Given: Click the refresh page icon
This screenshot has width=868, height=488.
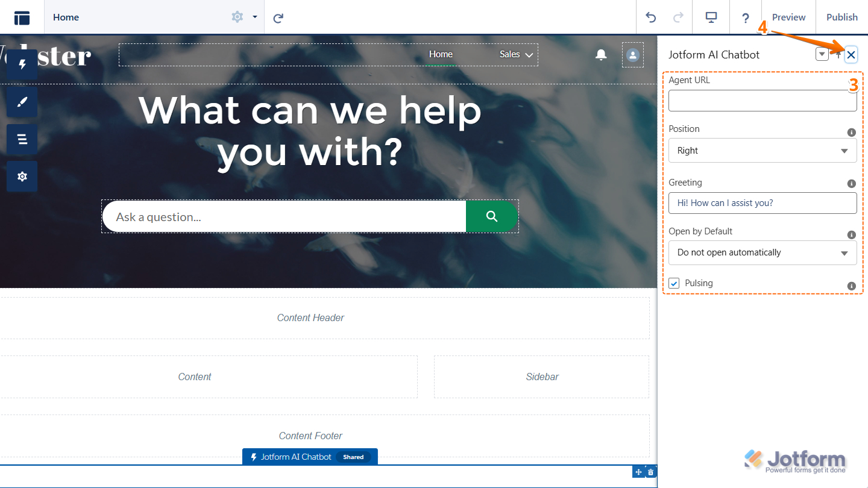Looking at the screenshot, I should tap(278, 18).
